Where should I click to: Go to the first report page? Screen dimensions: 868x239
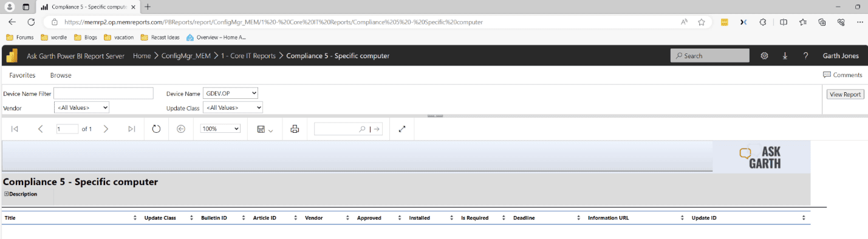[x=15, y=129]
